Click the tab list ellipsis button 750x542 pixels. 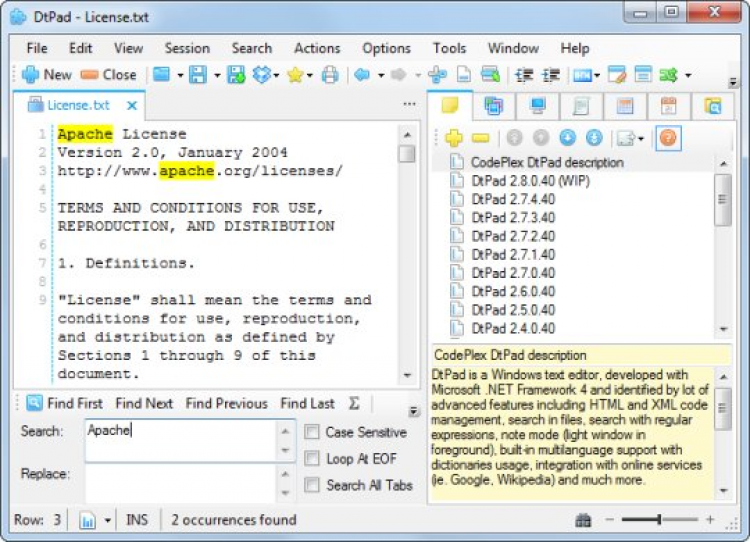click(409, 104)
